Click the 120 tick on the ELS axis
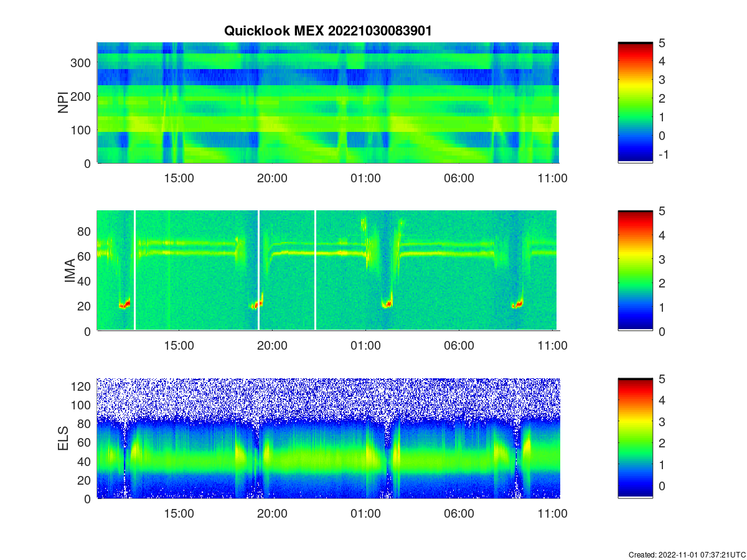Viewport: 747px width, 560px height. pos(81,386)
